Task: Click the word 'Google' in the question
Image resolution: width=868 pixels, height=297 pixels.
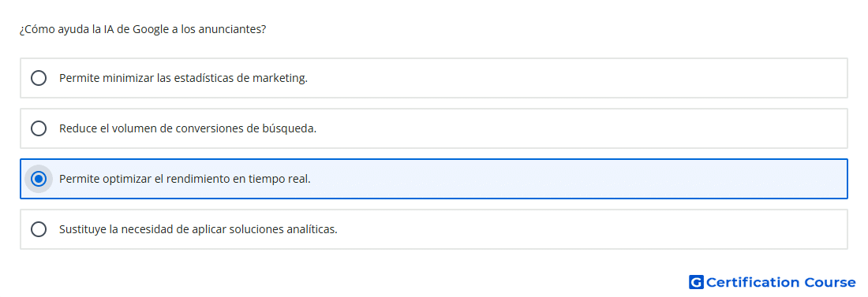Action: [x=151, y=29]
